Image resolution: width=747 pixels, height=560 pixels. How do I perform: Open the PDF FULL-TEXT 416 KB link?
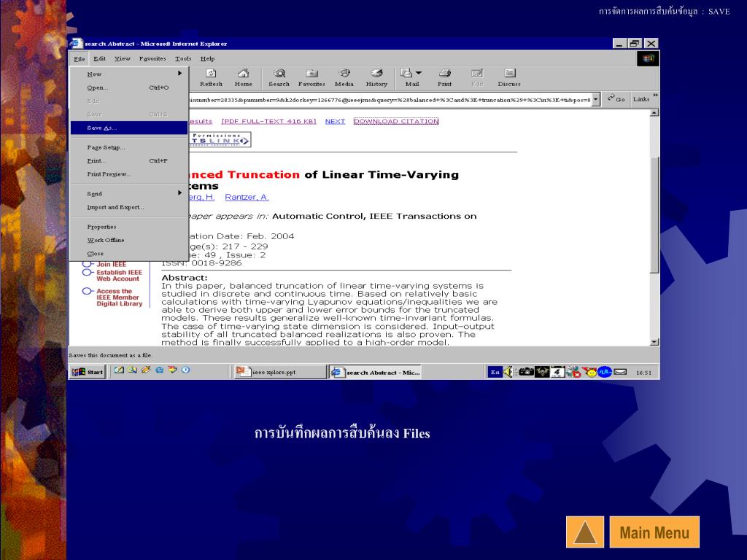pos(268,122)
